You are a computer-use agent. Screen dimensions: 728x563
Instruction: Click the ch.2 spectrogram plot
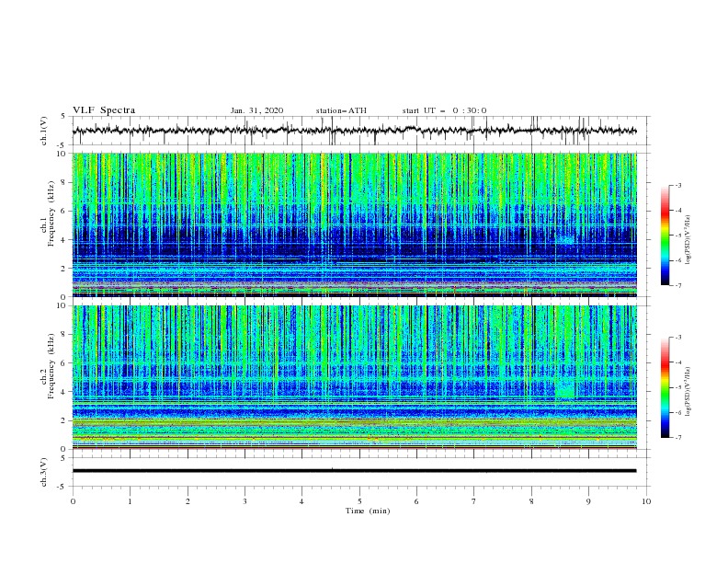pyautogui.click(x=354, y=377)
